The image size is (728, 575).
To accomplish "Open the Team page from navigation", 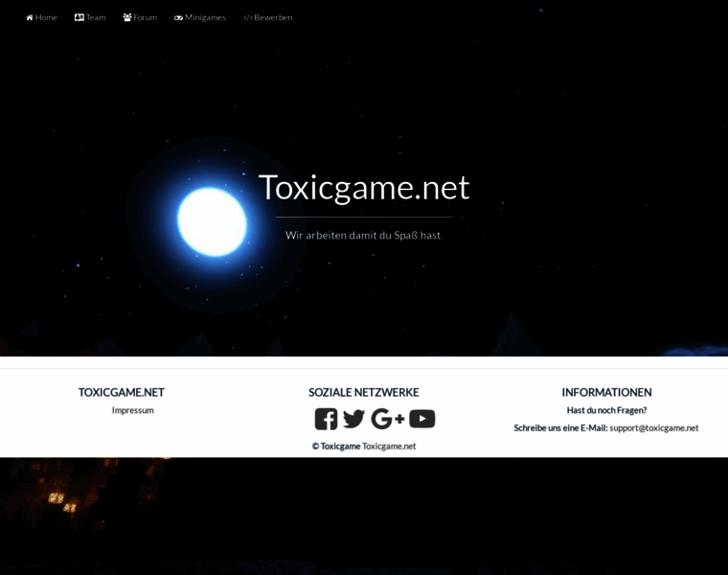I will [x=90, y=17].
